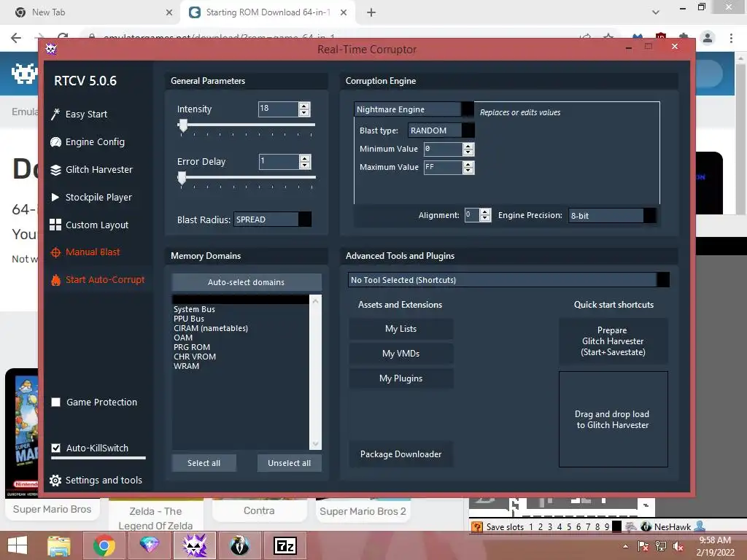Open My Lists
The image size is (747, 560).
[400, 329]
